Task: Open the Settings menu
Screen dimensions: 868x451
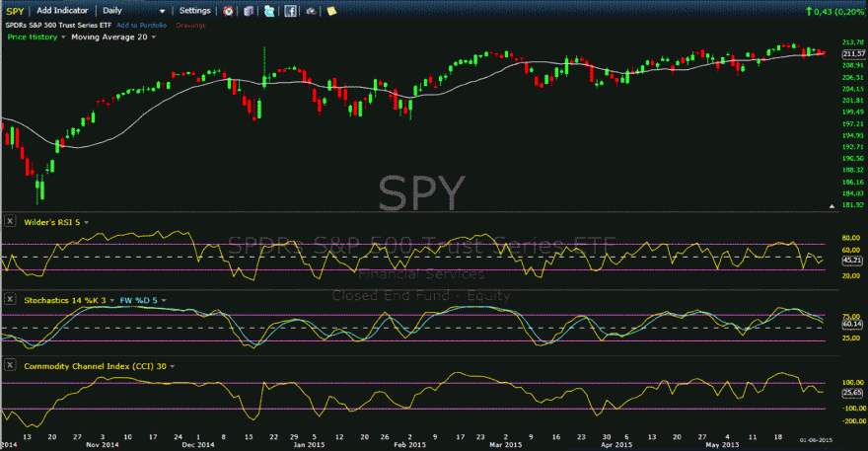Action: coord(195,11)
